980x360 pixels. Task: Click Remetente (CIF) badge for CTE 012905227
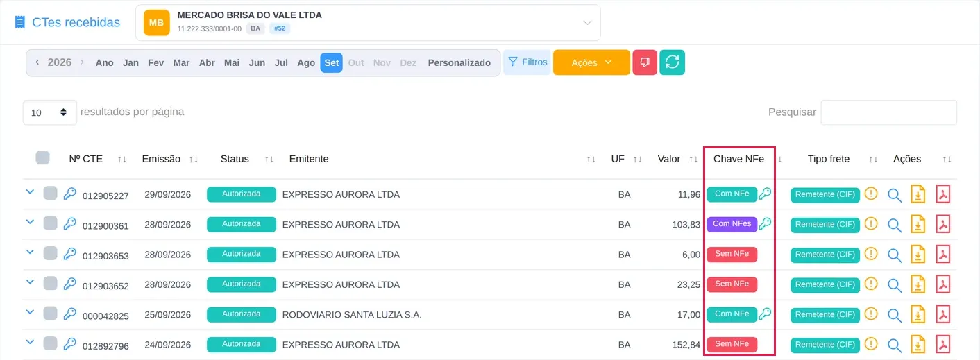[825, 195]
